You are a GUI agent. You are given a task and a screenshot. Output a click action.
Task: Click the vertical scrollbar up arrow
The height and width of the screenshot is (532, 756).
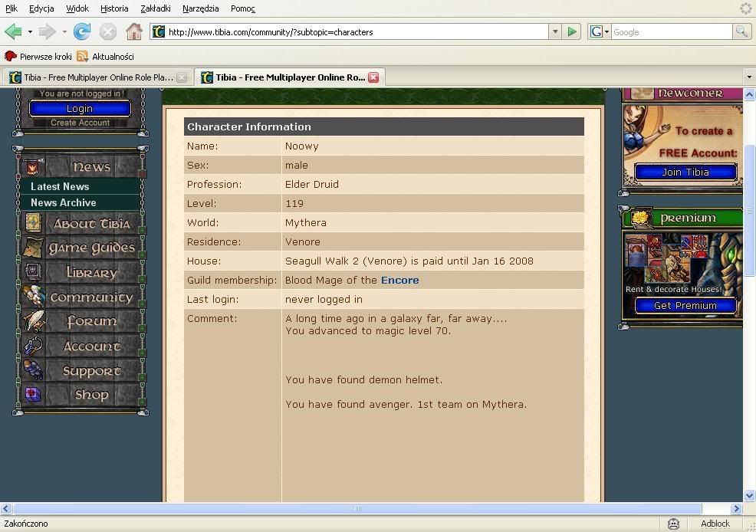pos(749,94)
